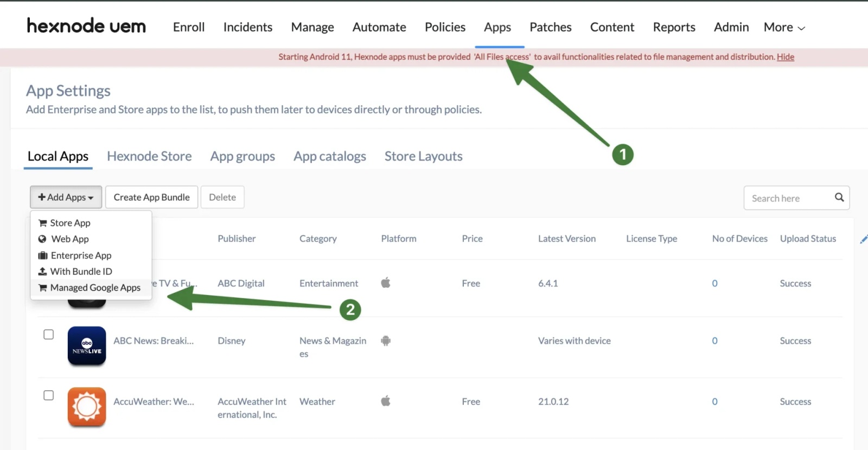Click device count 0 in AccuWeather row
Screen dimensions: 868x450
point(714,401)
